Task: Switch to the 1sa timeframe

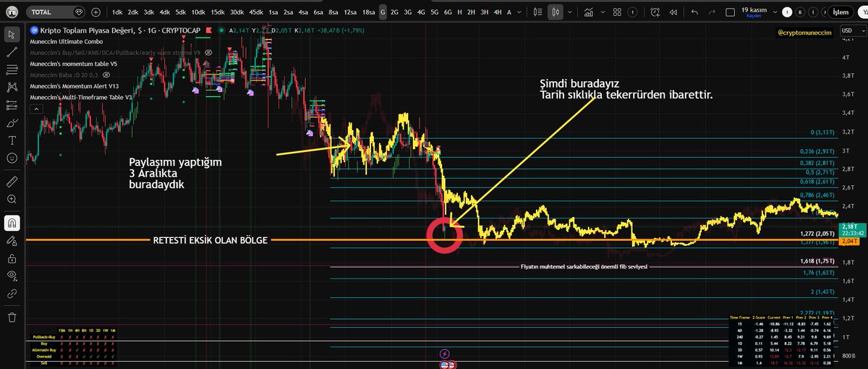Action: click(x=273, y=12)
